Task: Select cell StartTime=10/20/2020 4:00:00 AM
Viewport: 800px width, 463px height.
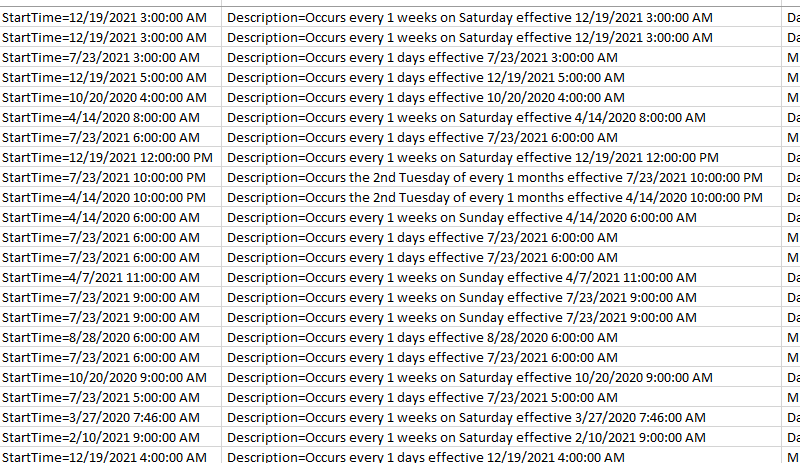Action: click(111, 98)
